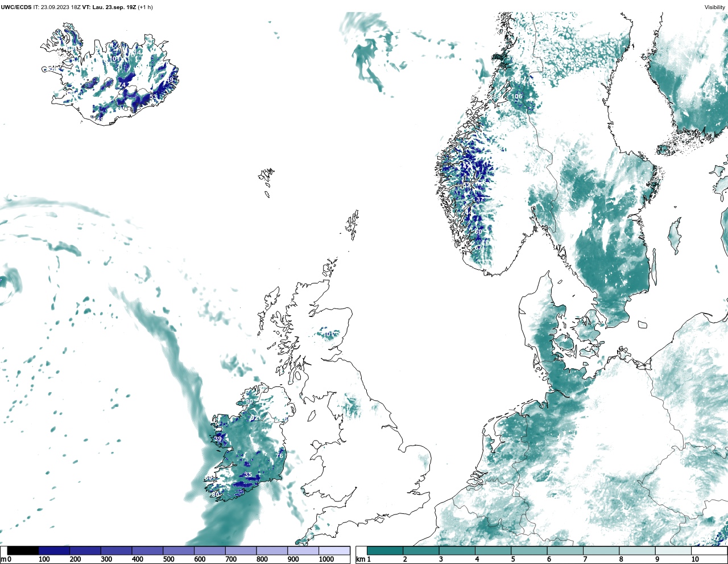
Task: Click the 1000 label on the metre scale
Action: coord(326,559)
